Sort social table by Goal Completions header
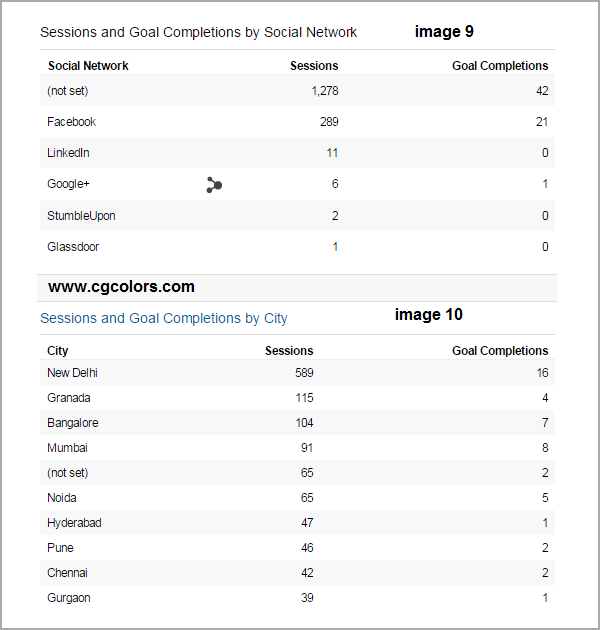 pos(500,65)
